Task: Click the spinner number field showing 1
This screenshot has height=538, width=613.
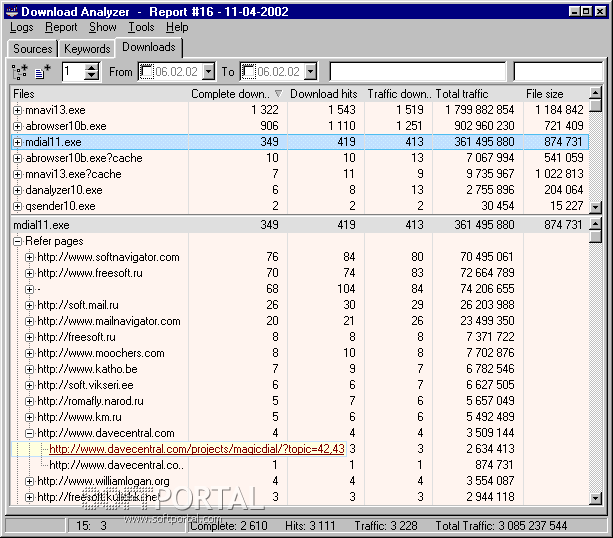Action: pos(73,72)
